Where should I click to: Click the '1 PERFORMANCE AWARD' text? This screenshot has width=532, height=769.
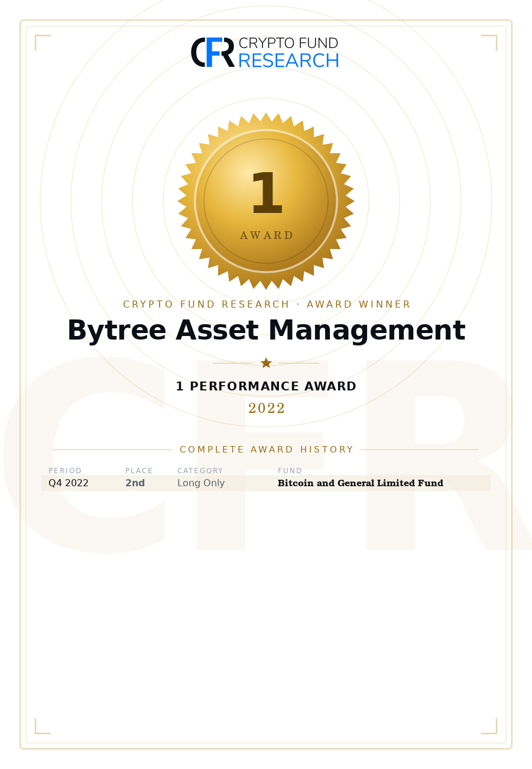[266, 387]
